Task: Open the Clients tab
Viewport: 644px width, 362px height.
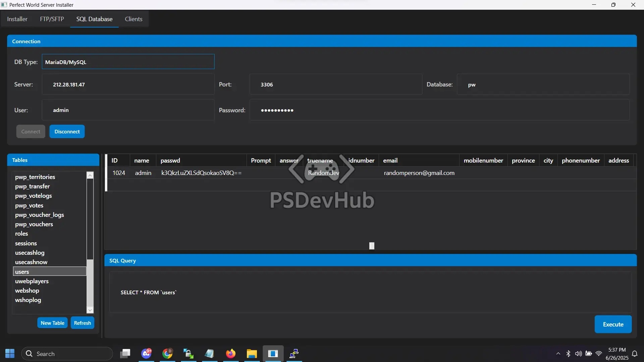Action: tap(133, 19)
